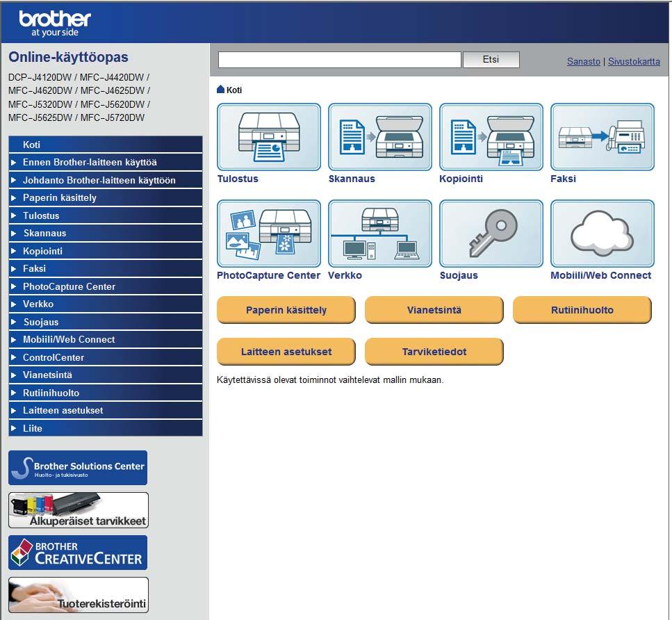Open the Tuoterekisteröinti banner
Viewport: 672px width, 620px height.
(79, 595)
